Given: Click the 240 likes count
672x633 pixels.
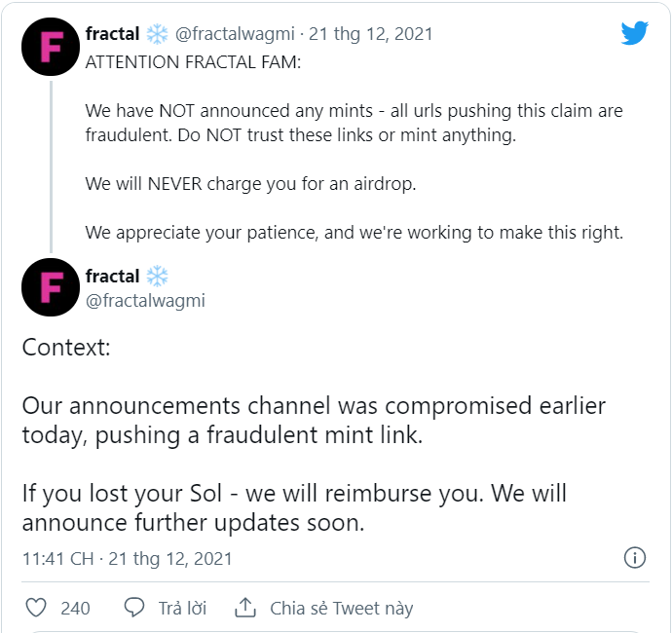Looking at the screenshot, I should tap(75, 609).
